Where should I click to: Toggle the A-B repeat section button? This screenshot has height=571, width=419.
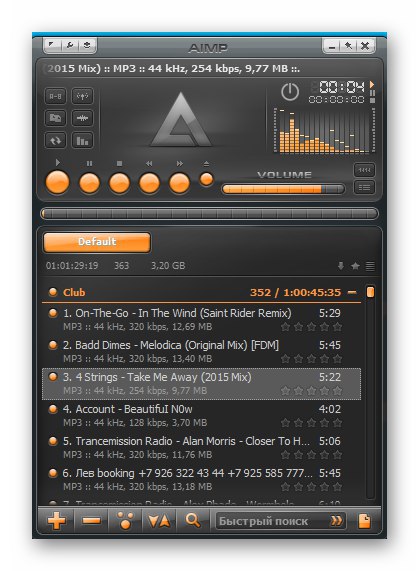tap(55, 96)
